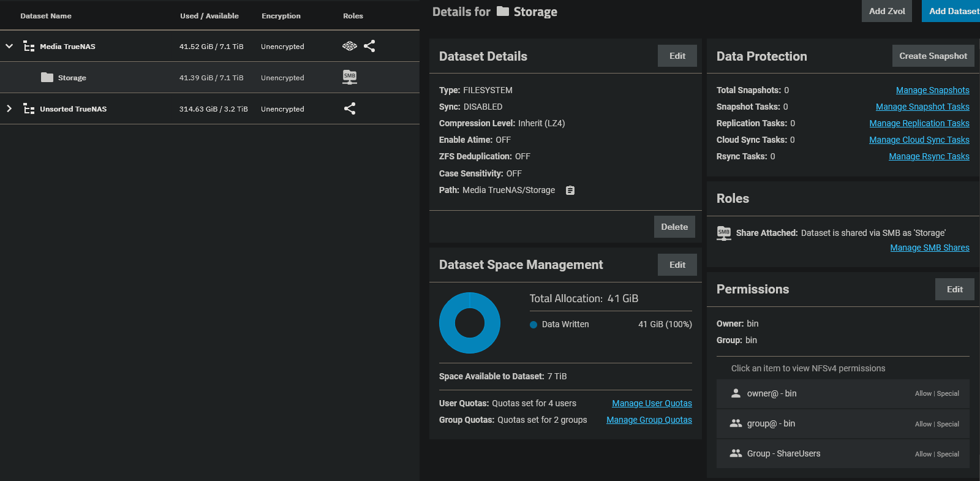Copy the dataset path with clipboard icon
The height and width of the screenshot is (481, 980).
[570, 191]
